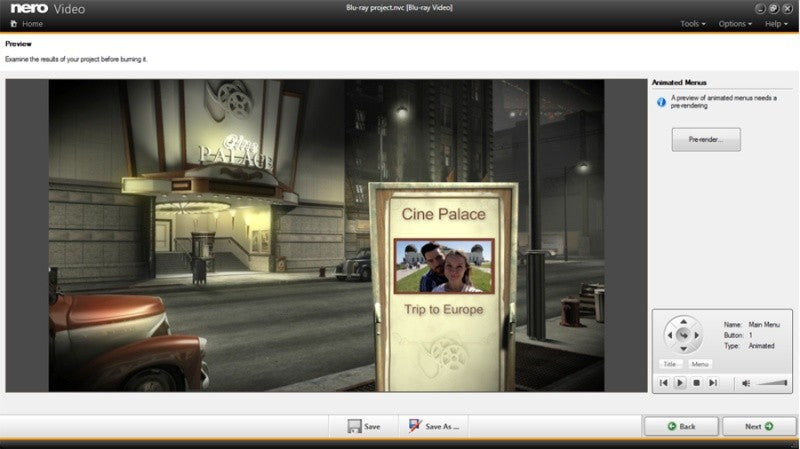Screen dimensions: 800x449
Task: Stop the menu preview playback
Action: (x=696, y=383)
